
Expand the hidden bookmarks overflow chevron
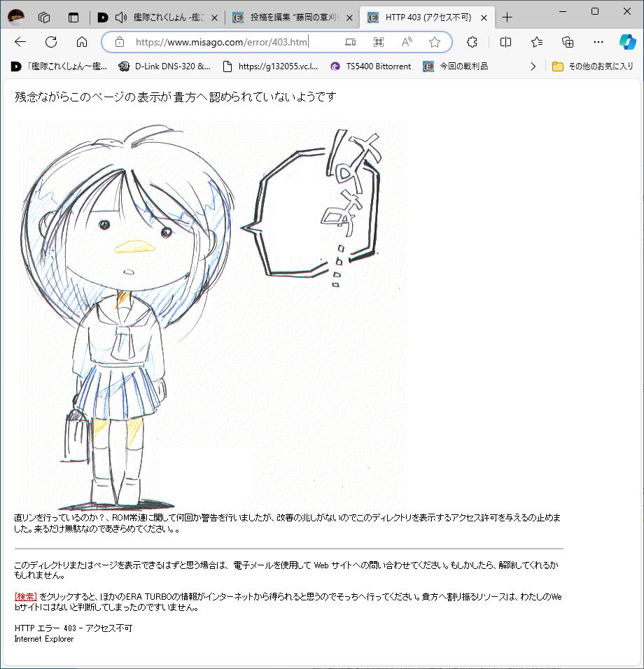coord(533,66)
